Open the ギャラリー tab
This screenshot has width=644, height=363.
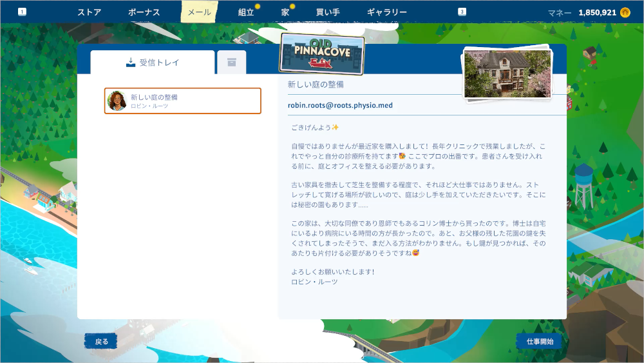386,12
